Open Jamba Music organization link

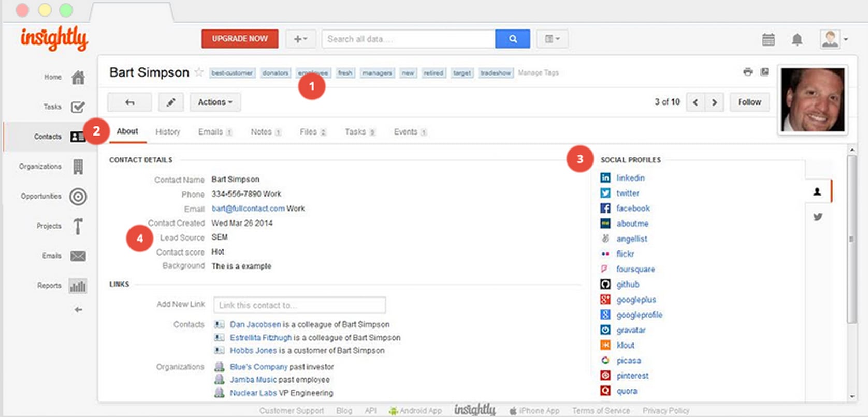click(x=253, y=380)
